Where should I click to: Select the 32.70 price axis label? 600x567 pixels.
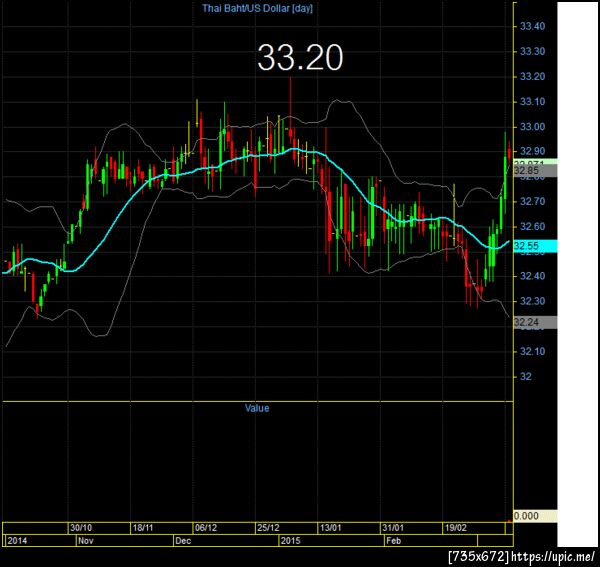pos(532,201)
